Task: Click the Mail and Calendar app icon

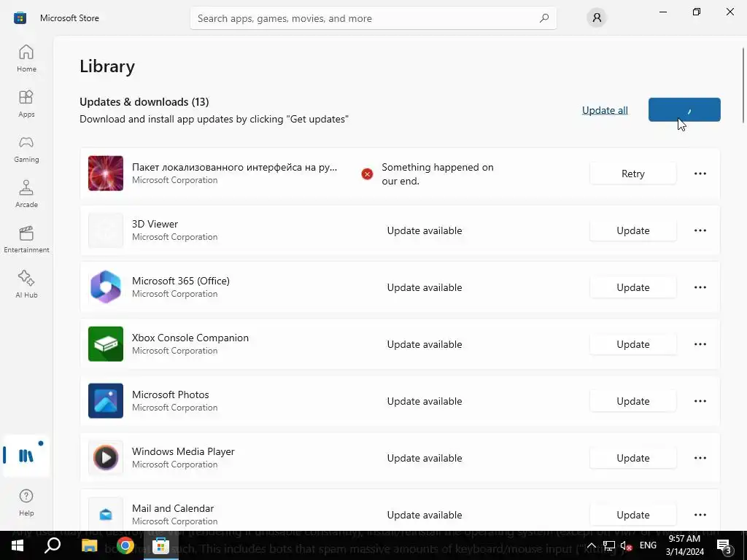Action: tap(106, 514)
